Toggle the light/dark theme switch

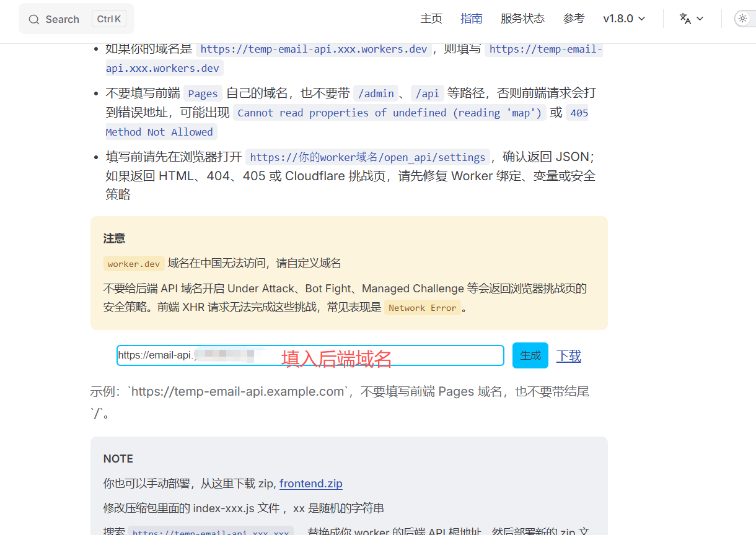click(745, 19)
